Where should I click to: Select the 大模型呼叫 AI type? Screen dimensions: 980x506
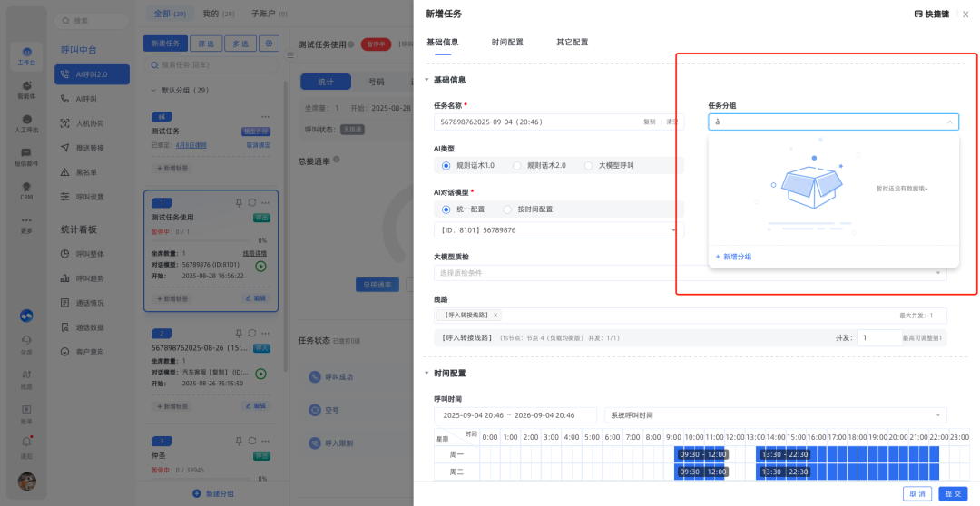pos(589,166)
